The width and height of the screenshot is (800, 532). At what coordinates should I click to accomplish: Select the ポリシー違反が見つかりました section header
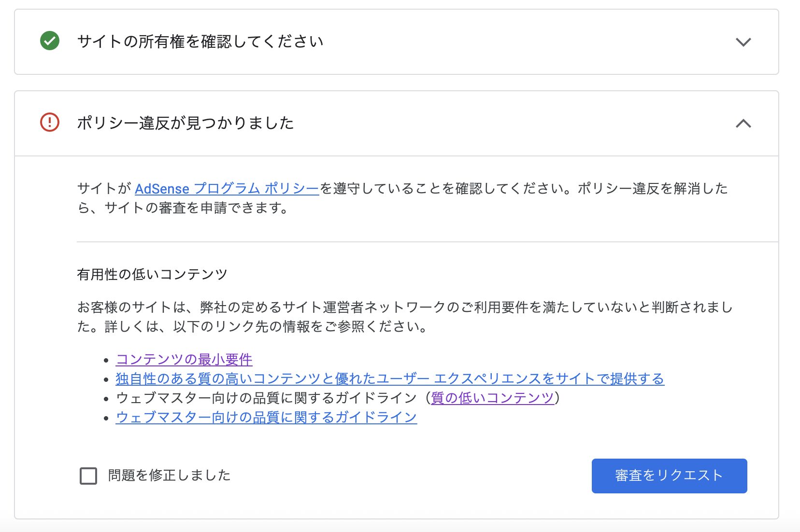point(186,123)
